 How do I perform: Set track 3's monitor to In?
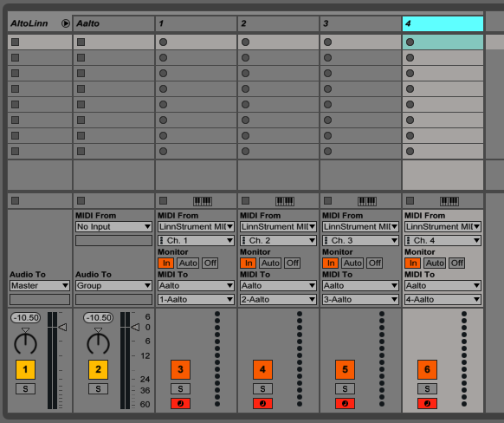pos(331,264)
